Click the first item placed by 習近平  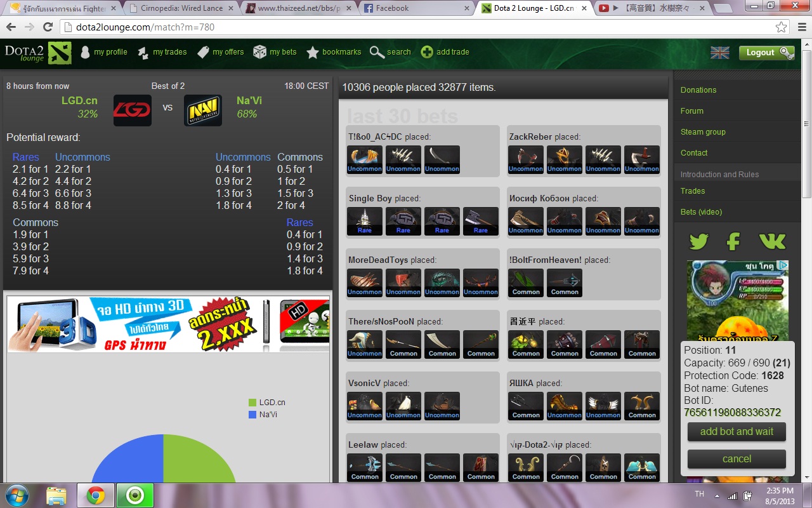[x=526, y=344]
